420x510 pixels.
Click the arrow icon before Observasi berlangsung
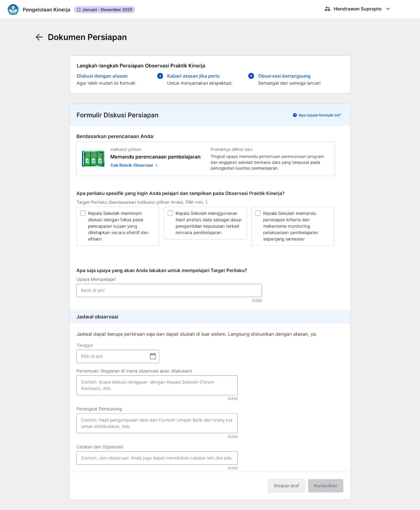(251, 76)
